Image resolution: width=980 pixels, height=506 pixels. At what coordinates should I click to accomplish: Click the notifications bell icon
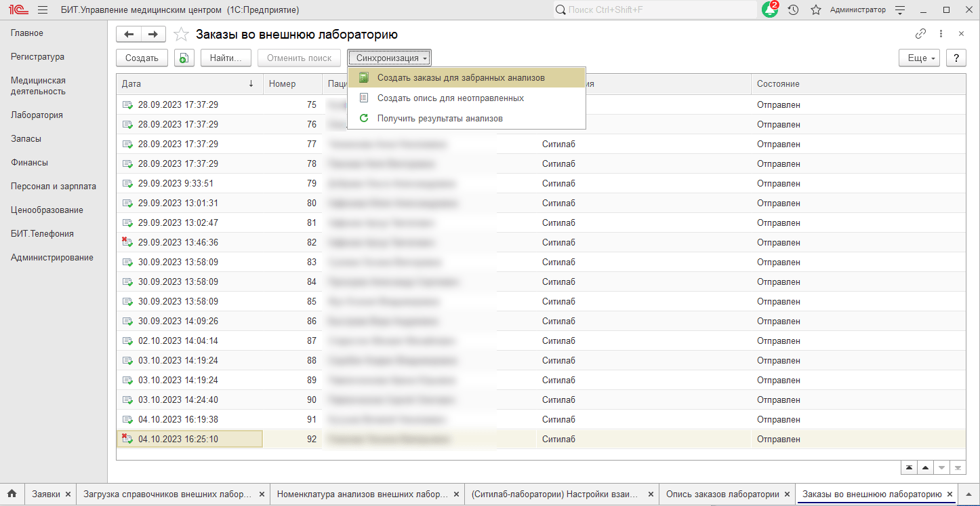(769, 10)
